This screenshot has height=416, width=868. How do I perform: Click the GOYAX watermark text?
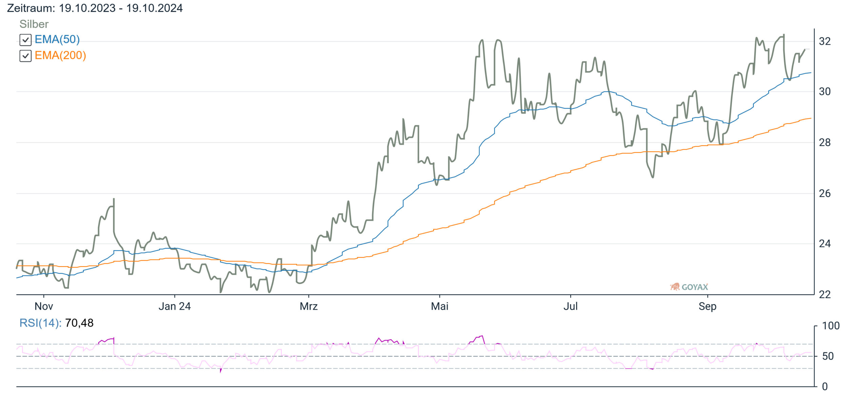tap(695, 287)
